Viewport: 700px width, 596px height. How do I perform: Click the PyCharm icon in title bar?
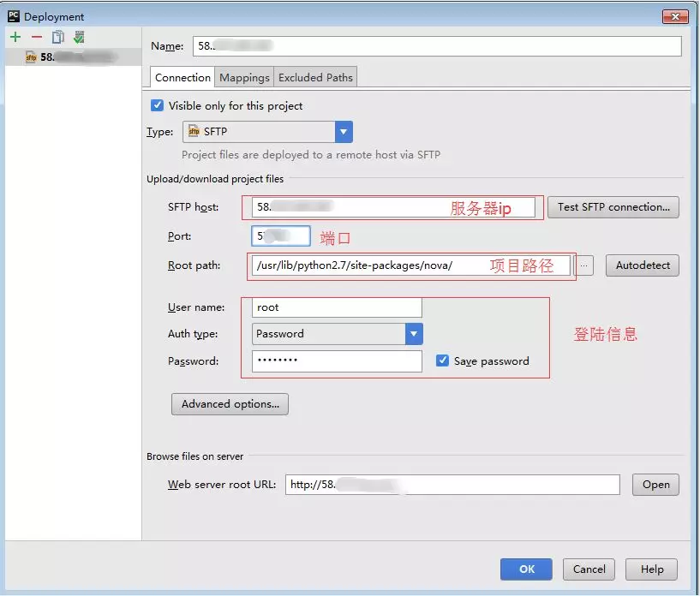point(14,16)
